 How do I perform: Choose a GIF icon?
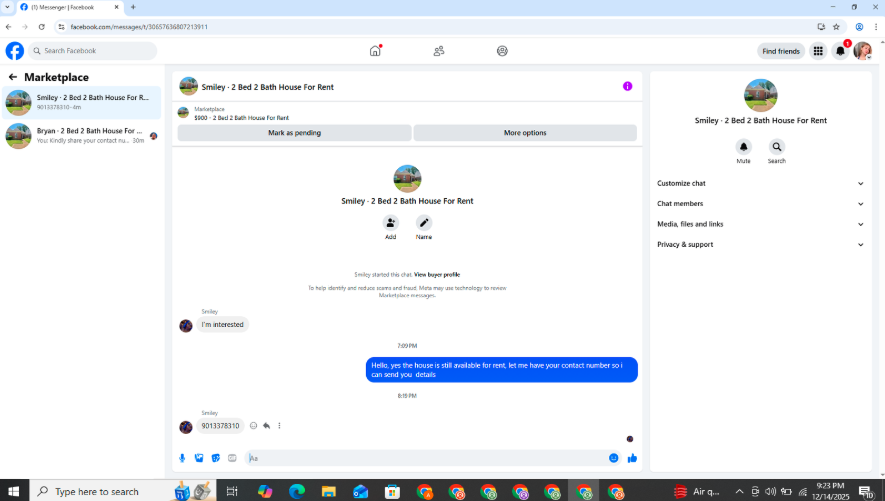coord(232,458)
